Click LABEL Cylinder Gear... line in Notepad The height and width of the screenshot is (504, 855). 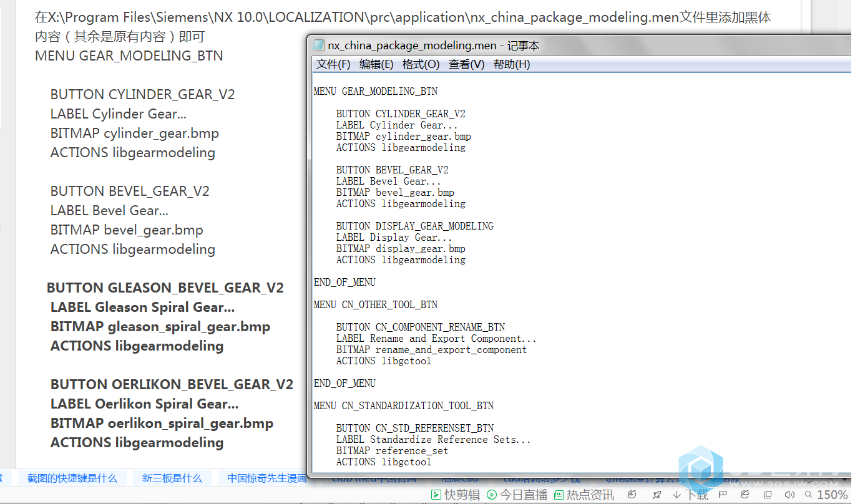pyautogui.click(x=397, y=125)
